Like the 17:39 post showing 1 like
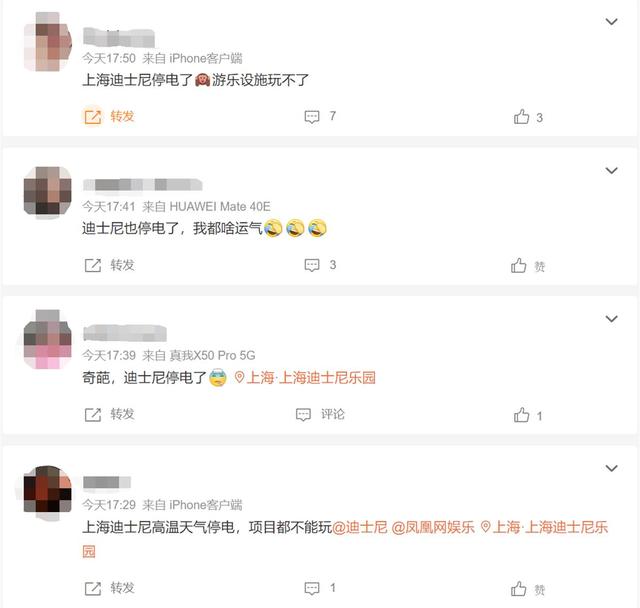The image size is (640, 608). click(x=528, y=415)
